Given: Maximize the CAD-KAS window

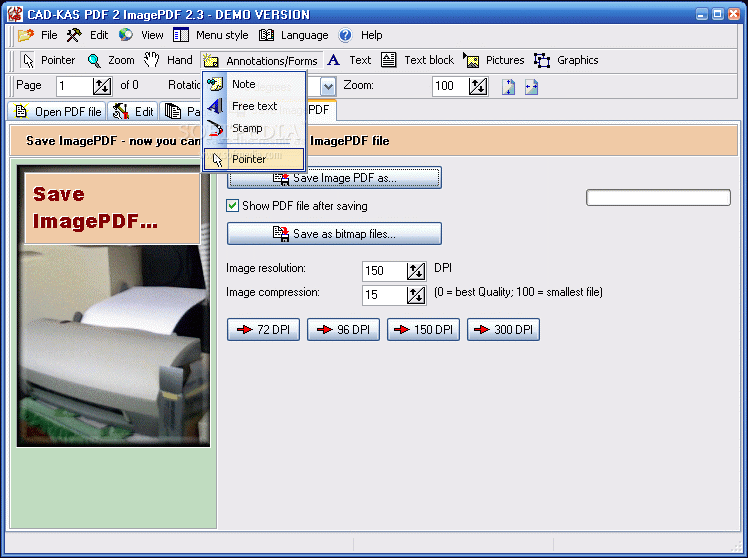Looking at the screenshot, I should [x=717, y=14].
